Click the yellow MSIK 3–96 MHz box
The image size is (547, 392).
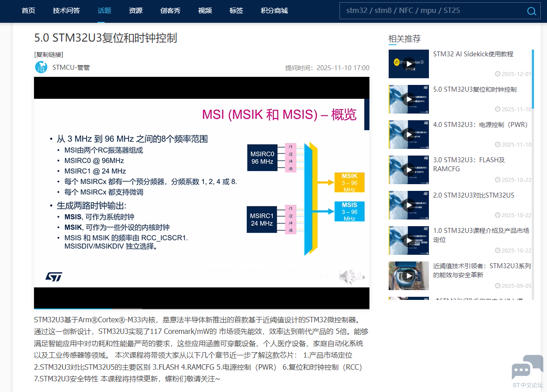(349, 182)
